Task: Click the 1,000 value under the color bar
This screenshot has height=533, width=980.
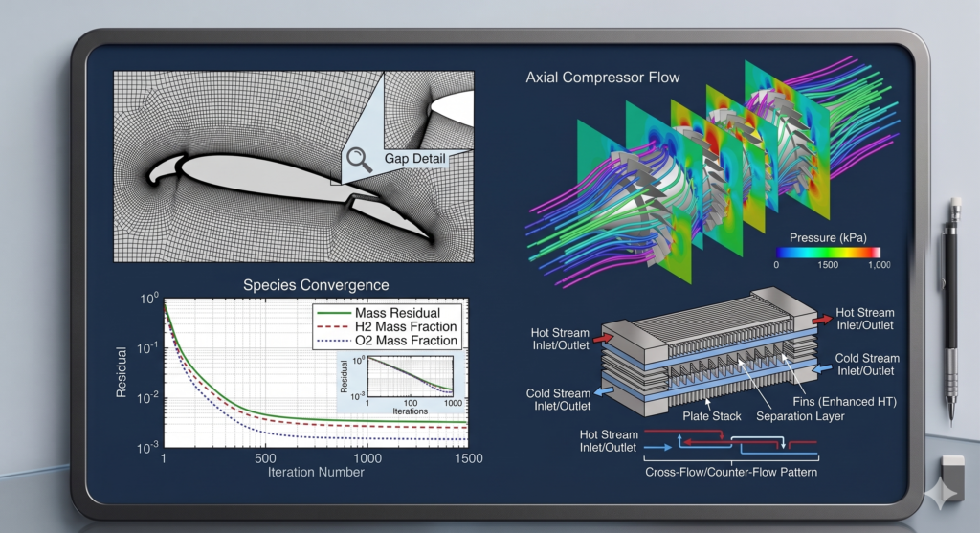Action: click(x=879, y=265)
